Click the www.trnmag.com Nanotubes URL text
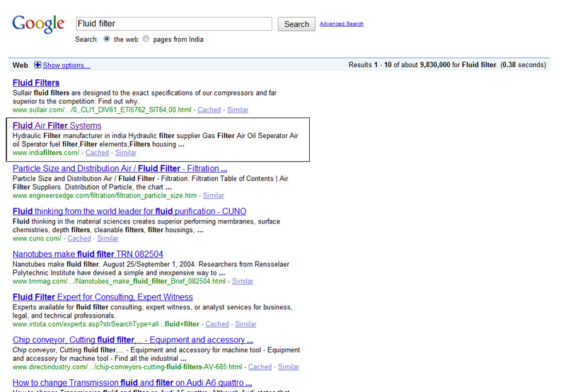 pos(119,281)
